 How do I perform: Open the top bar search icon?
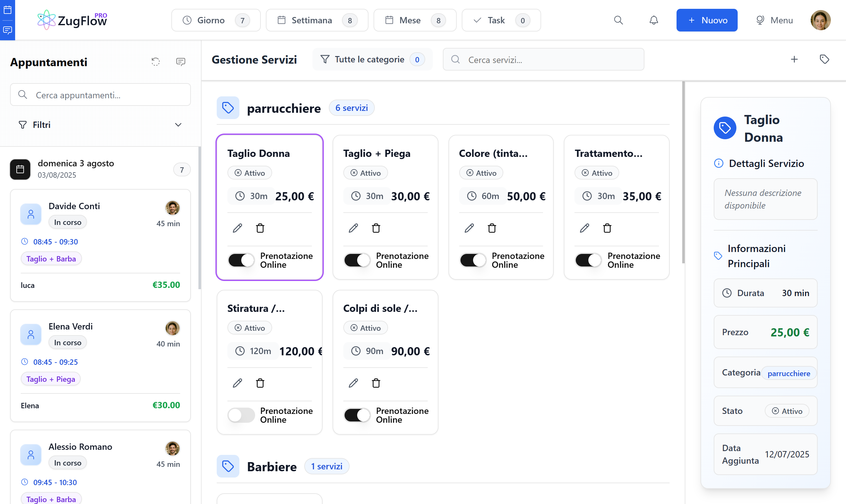tap(618, 20)
